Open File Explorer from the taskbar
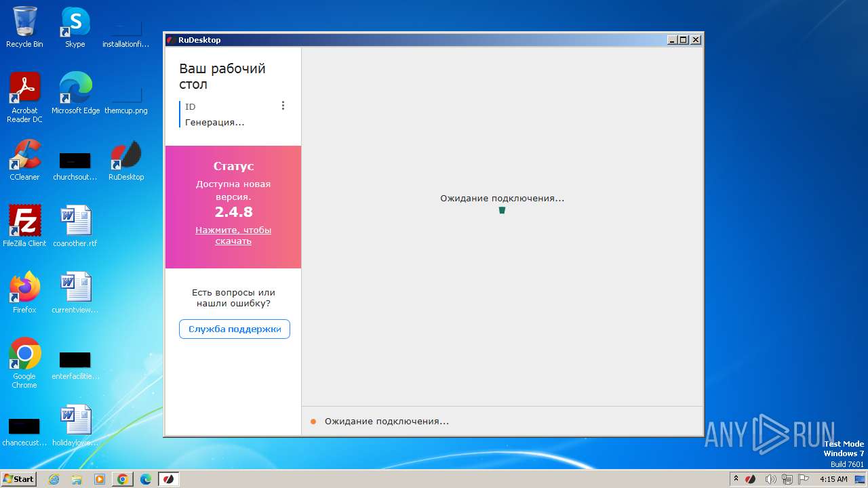The width and height of the screenshot is (868, 488). [77, 479]
